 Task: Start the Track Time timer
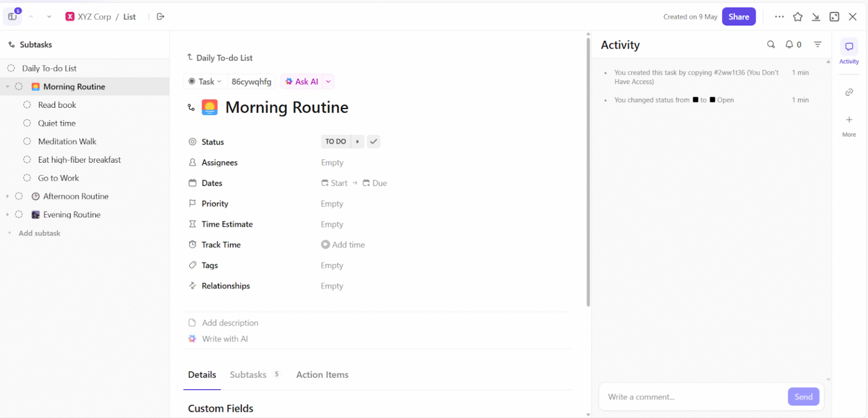(325, 245)
